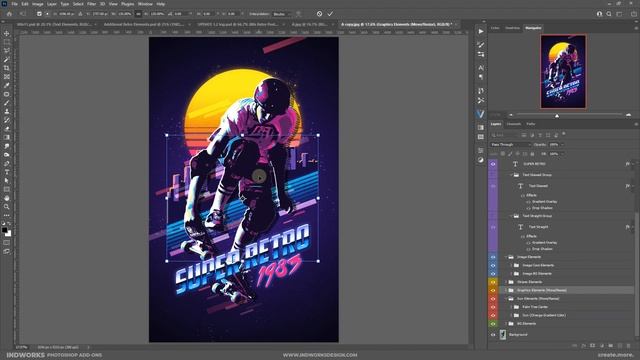This screenshot has width=640, height=360.
Task: Click the Home icon in options bar
Action: 9,14
